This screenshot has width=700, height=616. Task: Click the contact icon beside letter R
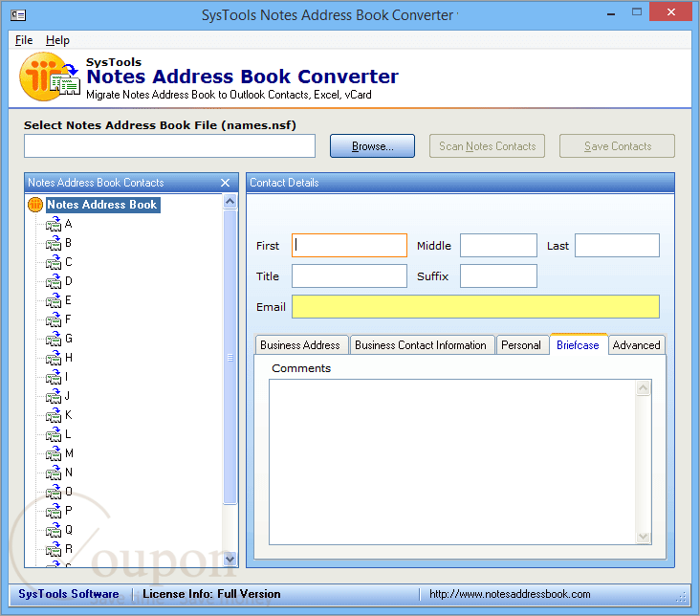[54, 549]
